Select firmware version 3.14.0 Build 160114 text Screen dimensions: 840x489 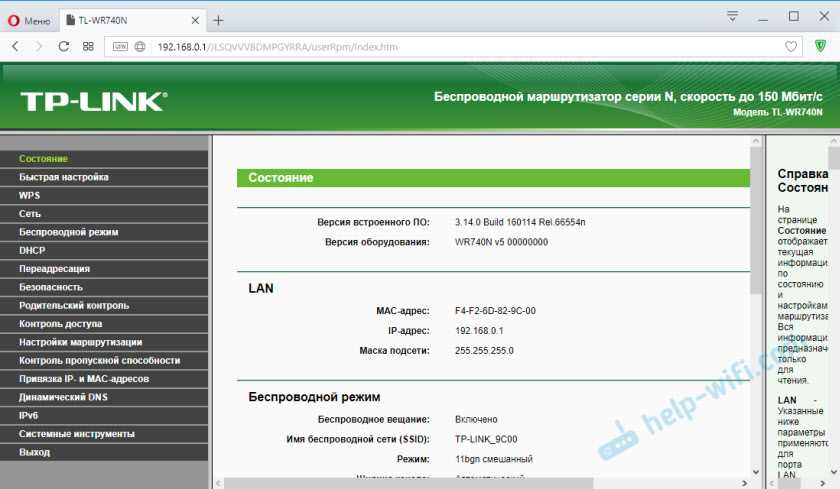[x=520, y=222]
